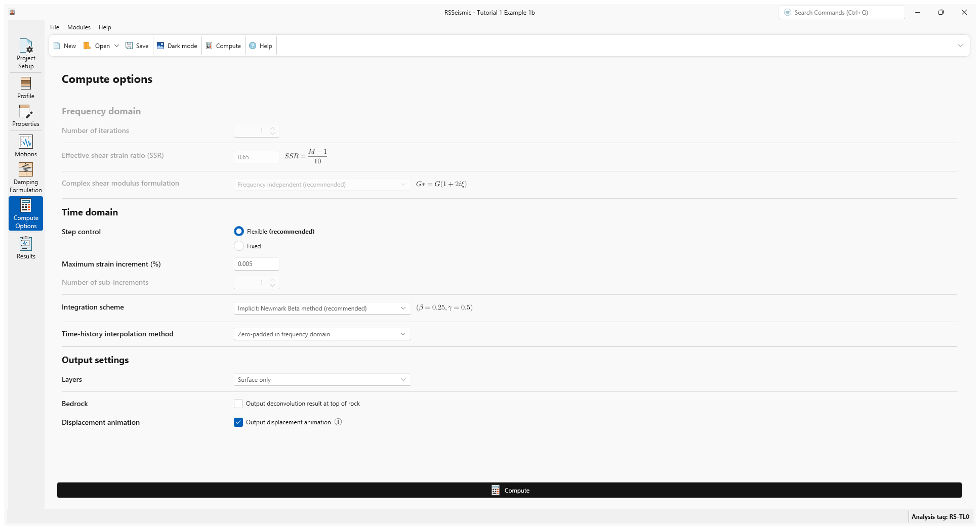The height and width of the screenshot is (530, 980).
Task: Open the File menu
Action: pos(55,27)
